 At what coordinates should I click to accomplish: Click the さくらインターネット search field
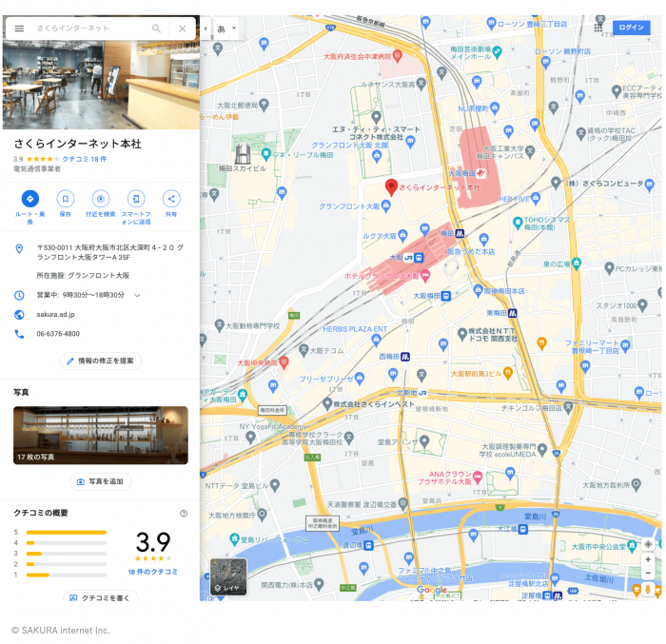[x=91, y=29]
